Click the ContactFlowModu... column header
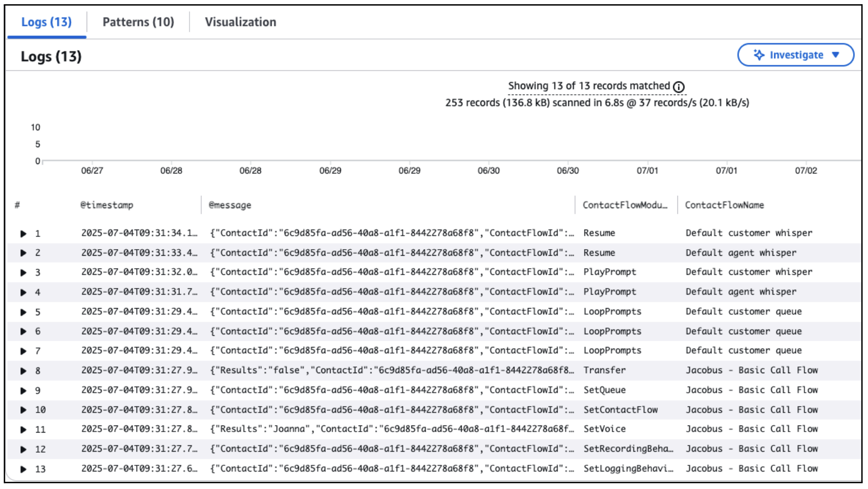 click(x=625, y=205)
